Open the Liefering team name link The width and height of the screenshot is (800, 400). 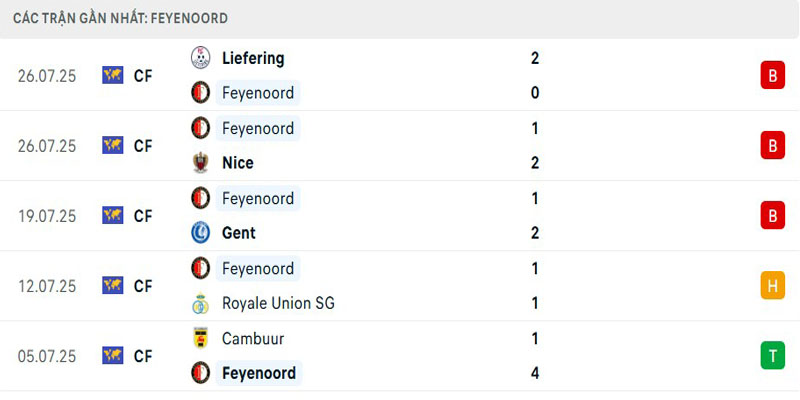click(253, 58)
